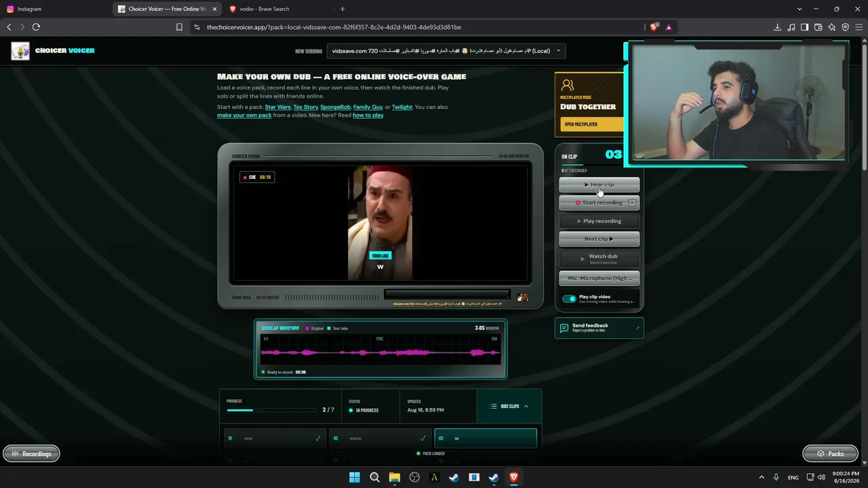View site information icon in address bar

coord(197,27)
